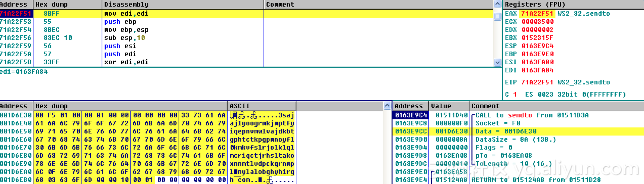
Task: Select EAX register value 71A22F51
Action: click(537, 13)
